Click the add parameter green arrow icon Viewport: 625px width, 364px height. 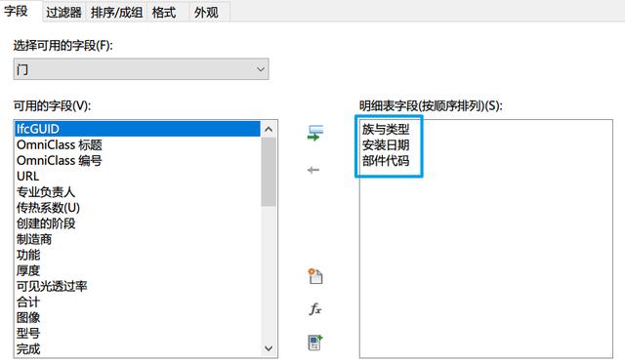pyautogui.click(x=315, y=133)
